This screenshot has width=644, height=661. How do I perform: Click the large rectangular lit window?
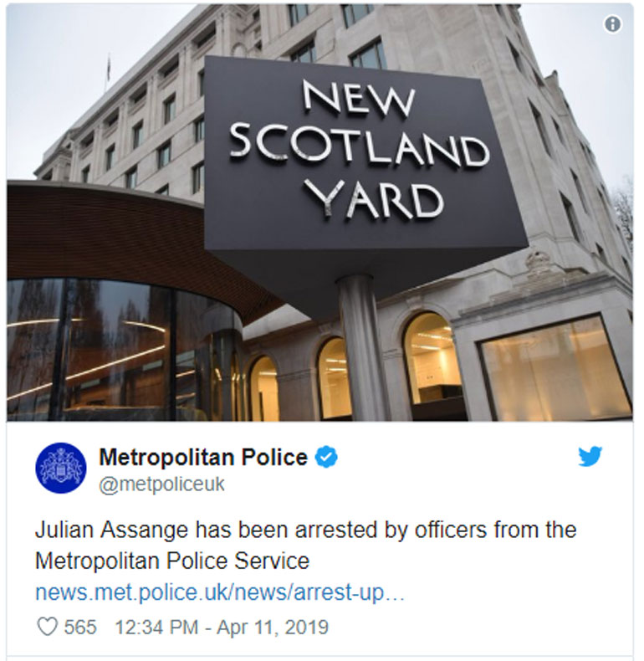[x=555, y=367]
